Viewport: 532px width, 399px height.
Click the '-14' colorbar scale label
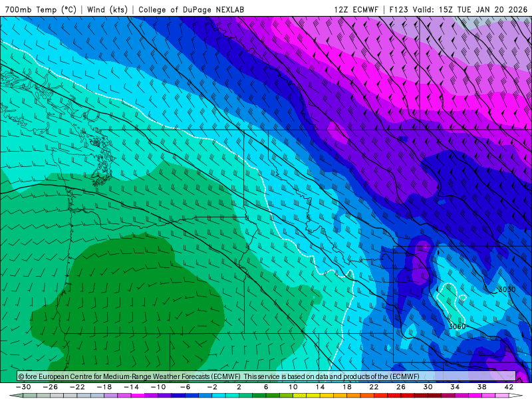pos(131,387)
